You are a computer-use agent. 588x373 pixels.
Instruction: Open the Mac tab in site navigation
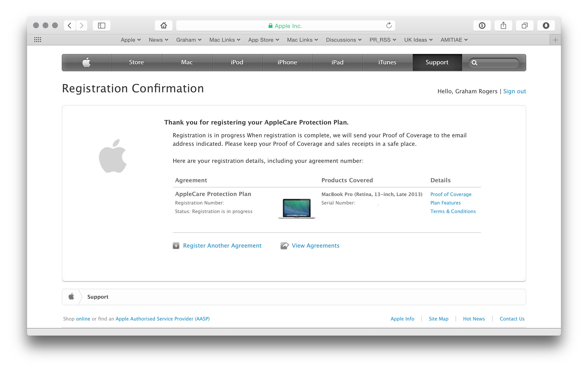pyautogui.click(x=187, y=62)
